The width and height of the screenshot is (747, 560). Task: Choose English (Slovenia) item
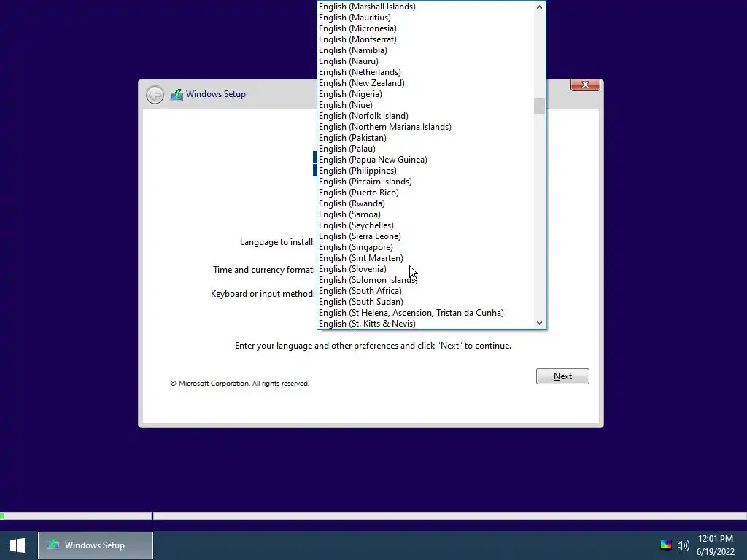click(425, 270)
